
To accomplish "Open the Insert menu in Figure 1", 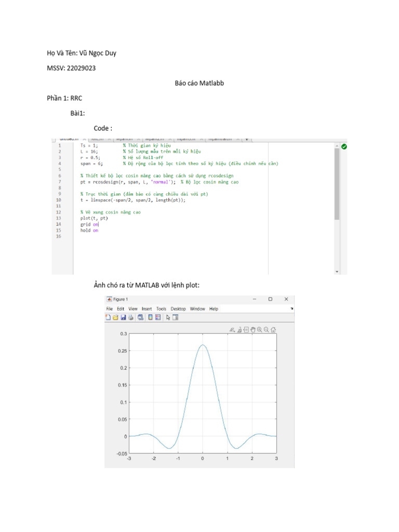I will (x=147, y=309).
